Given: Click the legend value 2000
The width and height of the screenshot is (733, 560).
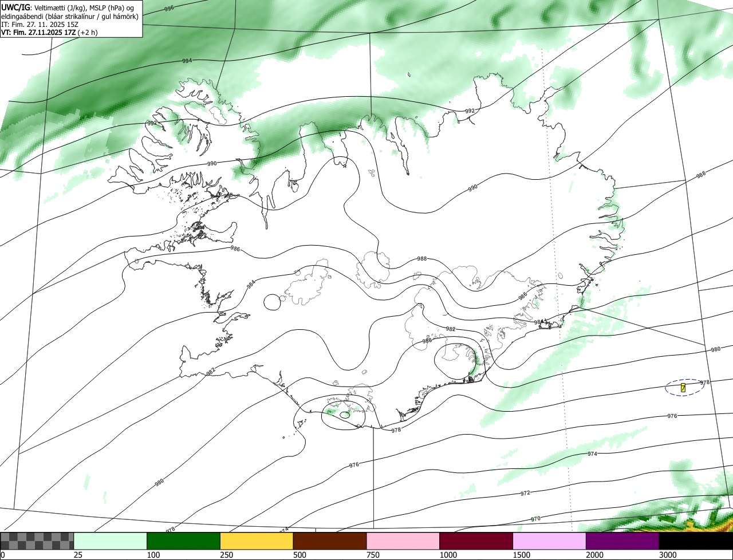Looking at the screenshot, I should (594, 555).
